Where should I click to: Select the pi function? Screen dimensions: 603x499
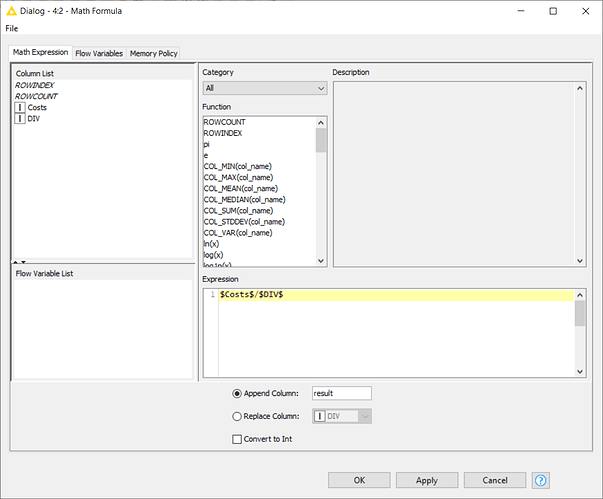[x=207, y=144]
